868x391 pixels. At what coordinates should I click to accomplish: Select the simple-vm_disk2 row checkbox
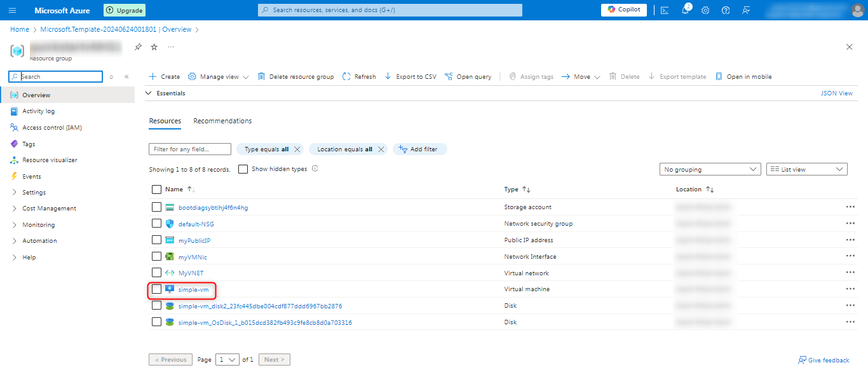click(156, 306)
